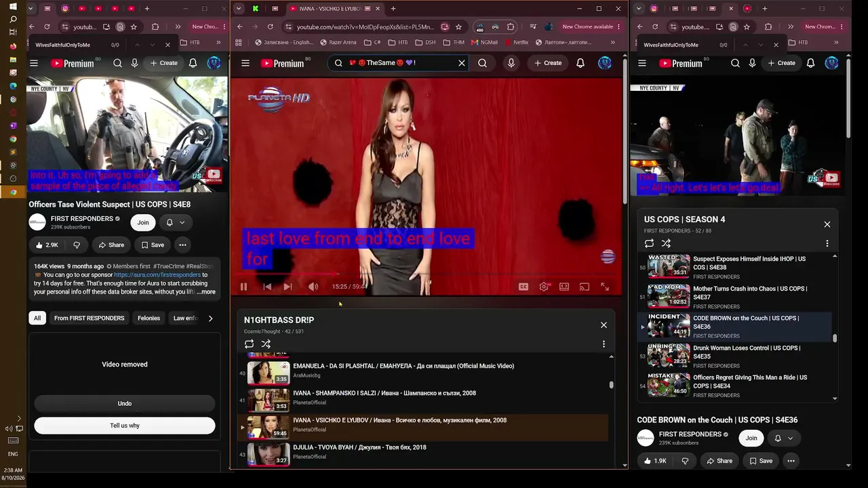Close the N1GHTBASS DR!P playlist panel
This screenshot has height=488, width=868.
(x=604, y=325)
